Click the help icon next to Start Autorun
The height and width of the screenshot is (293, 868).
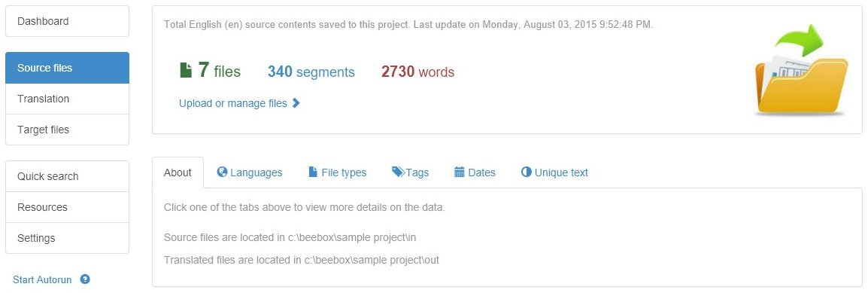pos(85,279)
